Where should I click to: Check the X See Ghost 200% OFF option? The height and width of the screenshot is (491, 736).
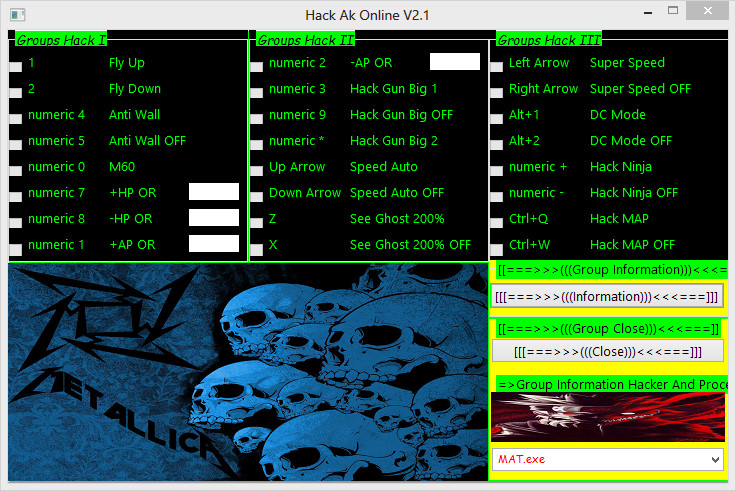(x=256, y=248)
